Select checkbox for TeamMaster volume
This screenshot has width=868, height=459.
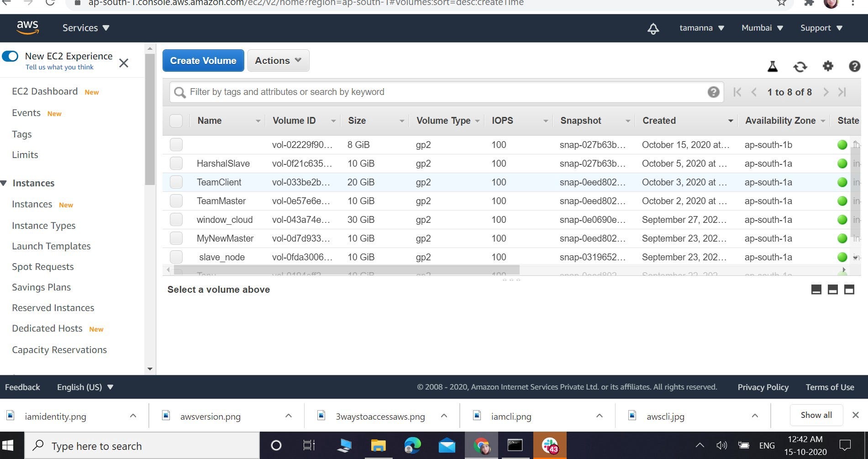pos(176,201)
